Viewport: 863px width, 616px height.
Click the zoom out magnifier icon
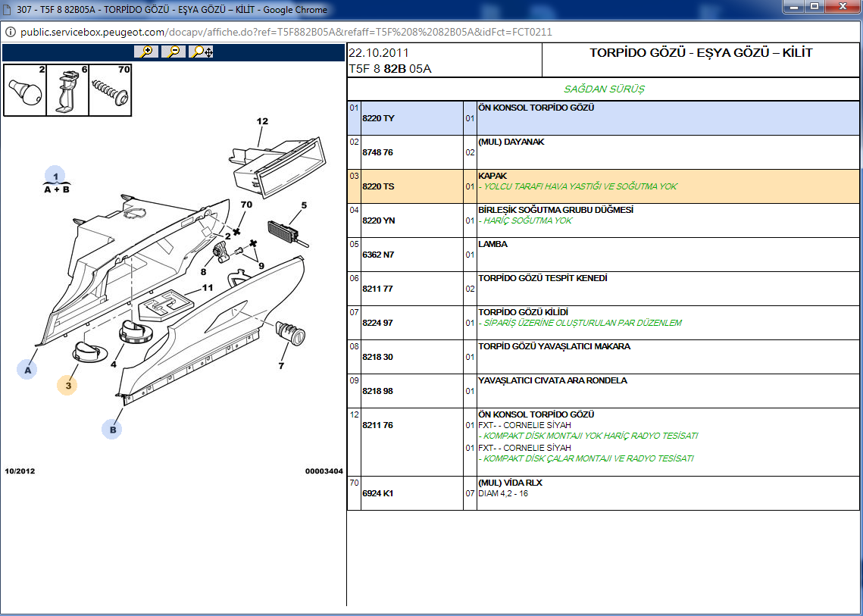174,52
